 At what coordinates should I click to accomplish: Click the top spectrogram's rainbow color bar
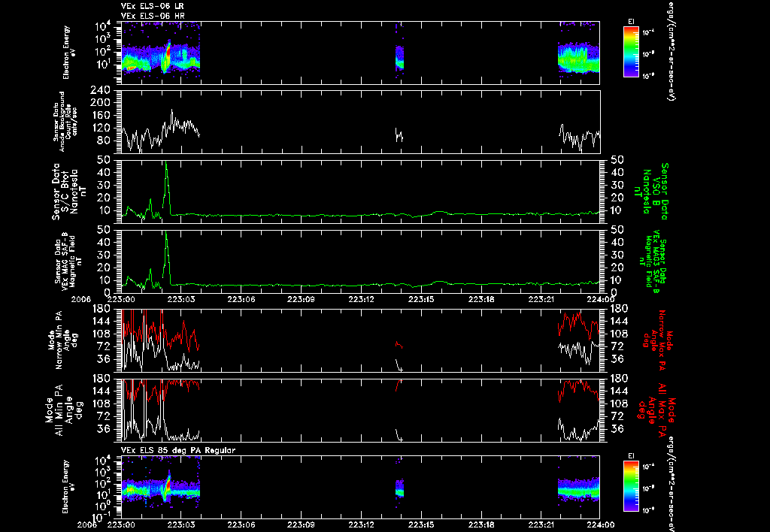click(x=631, y=52)
